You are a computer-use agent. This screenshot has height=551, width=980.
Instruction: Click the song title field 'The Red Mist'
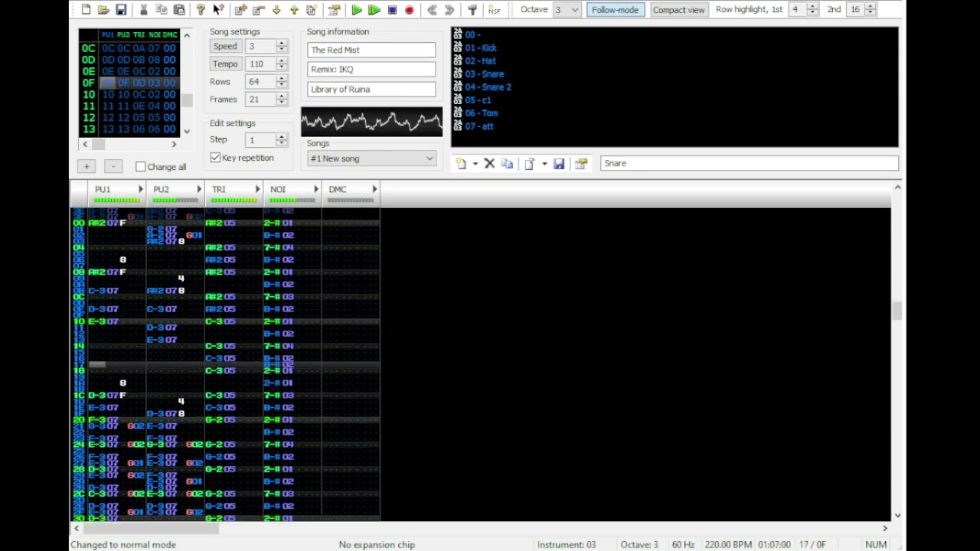point(371,50)
